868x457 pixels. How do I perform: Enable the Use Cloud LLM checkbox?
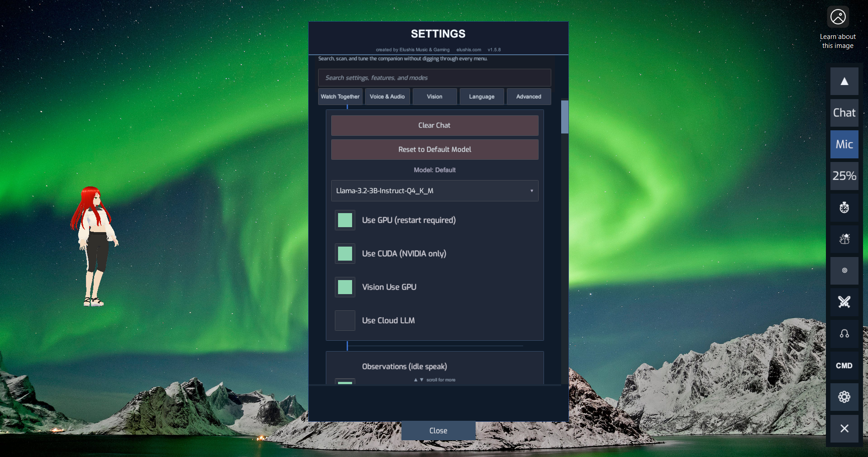pos(345,320)
